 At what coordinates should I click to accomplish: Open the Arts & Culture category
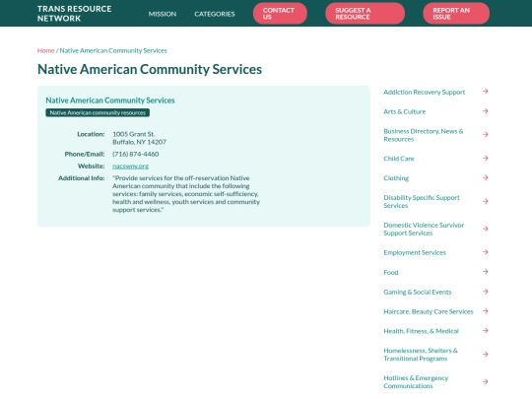tap(405, 111)
